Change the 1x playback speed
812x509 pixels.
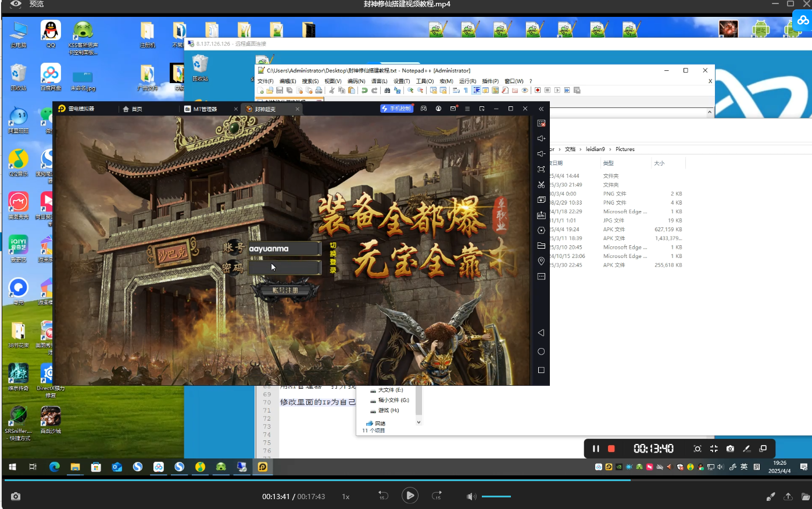pos(346,497)
